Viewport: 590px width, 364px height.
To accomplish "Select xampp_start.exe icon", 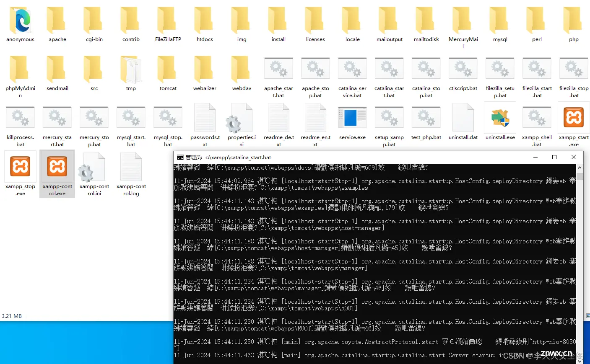I will (x=574, y=118).
